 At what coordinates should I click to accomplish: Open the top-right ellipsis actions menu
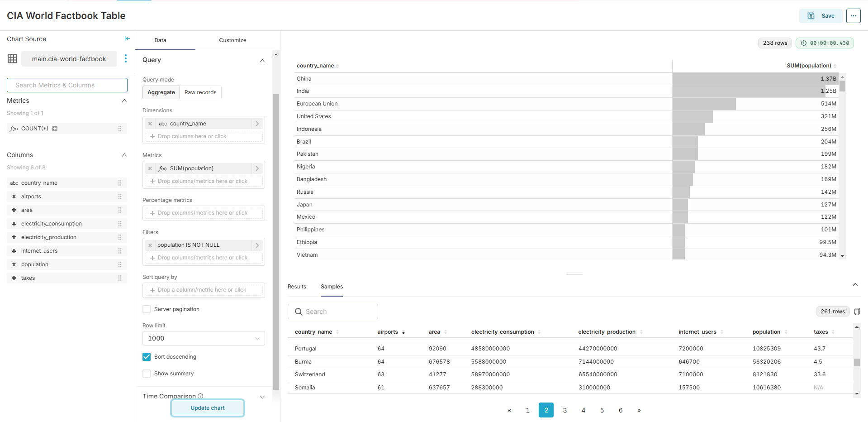[x=853, y=16]
